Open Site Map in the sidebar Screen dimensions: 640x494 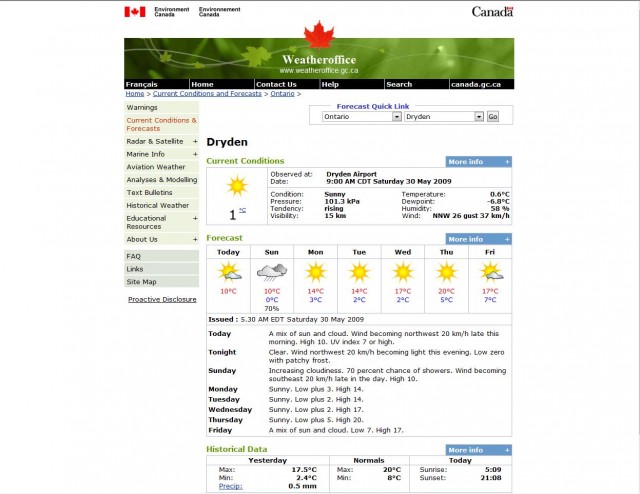pyautogui.click(x=161, y=282)
